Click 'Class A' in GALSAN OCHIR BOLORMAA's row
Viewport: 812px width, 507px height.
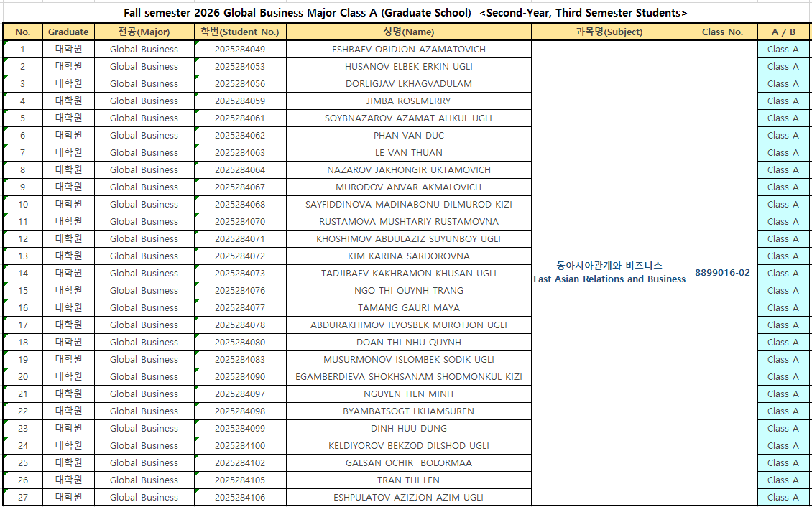pos(783,463)
